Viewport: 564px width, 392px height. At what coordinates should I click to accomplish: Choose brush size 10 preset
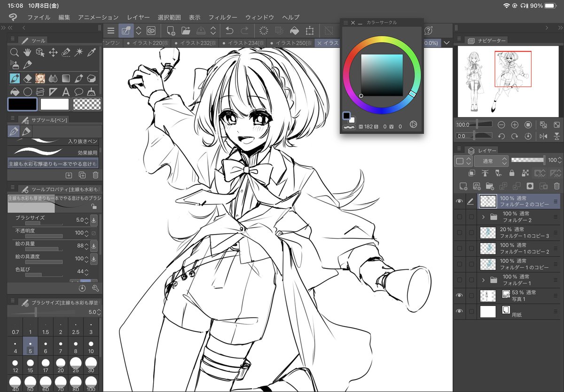click(91, 347)
